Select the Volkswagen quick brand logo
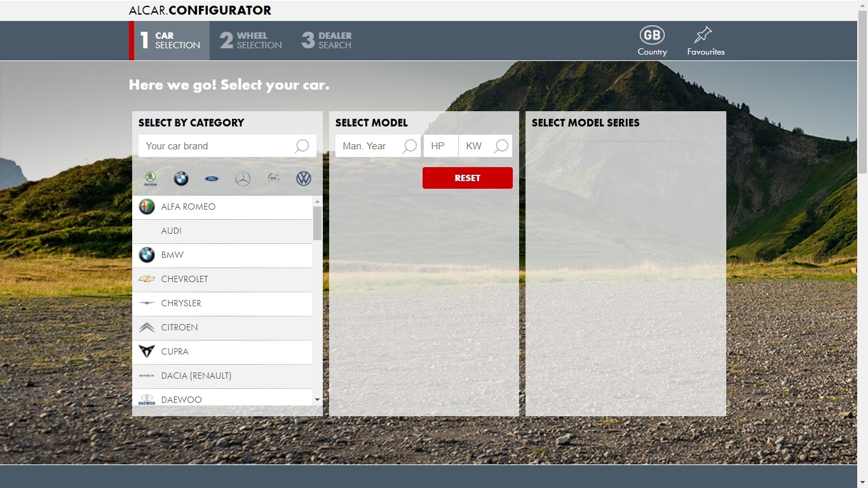 pos(304,179)
